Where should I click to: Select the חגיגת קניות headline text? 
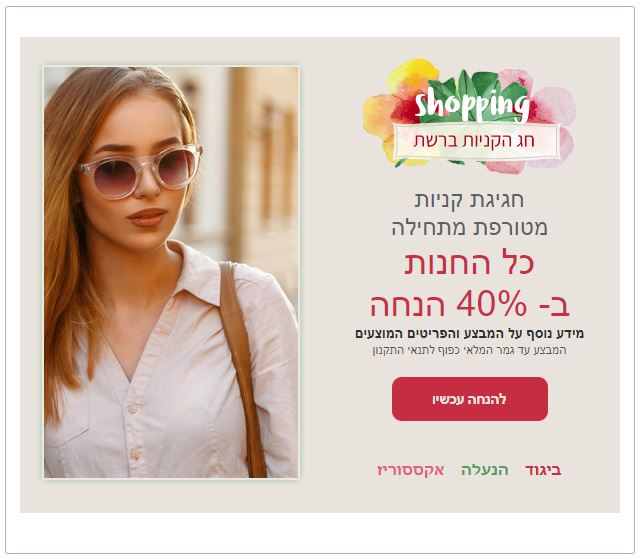click(469, 200)
